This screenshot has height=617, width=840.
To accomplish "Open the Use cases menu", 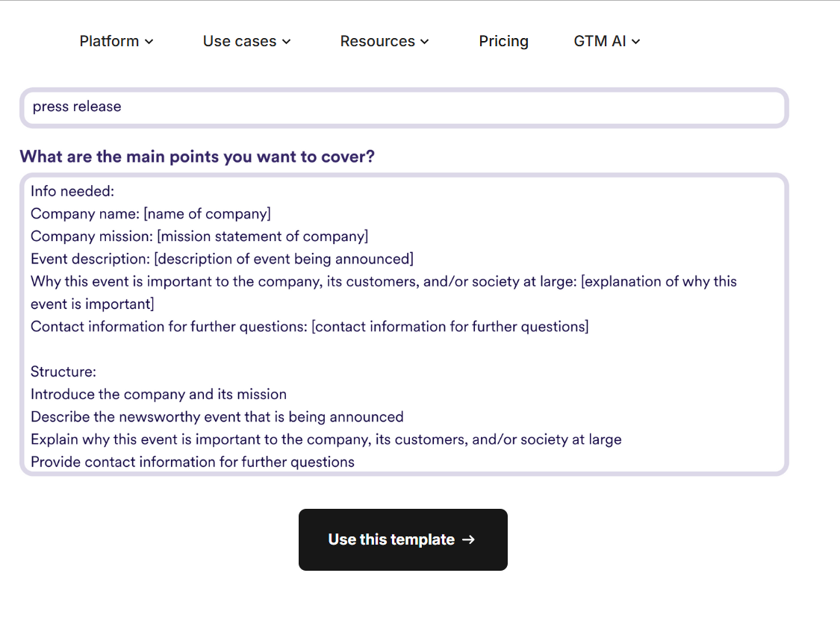I will 240,41.
